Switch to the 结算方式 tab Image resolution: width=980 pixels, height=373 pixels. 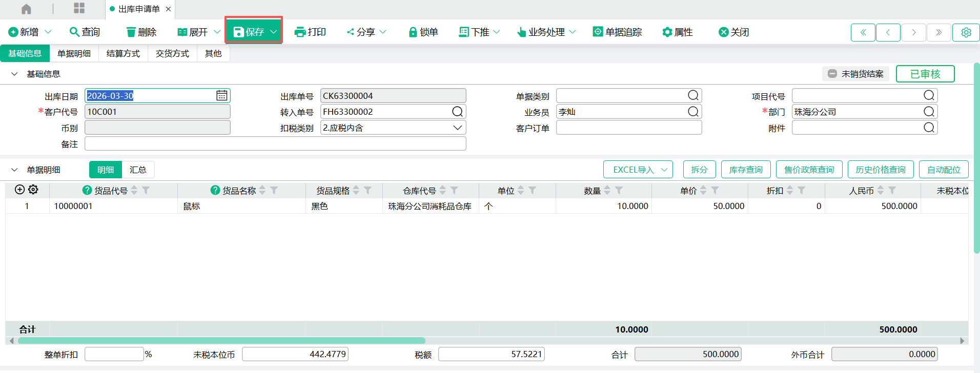[x=123, y=53]
